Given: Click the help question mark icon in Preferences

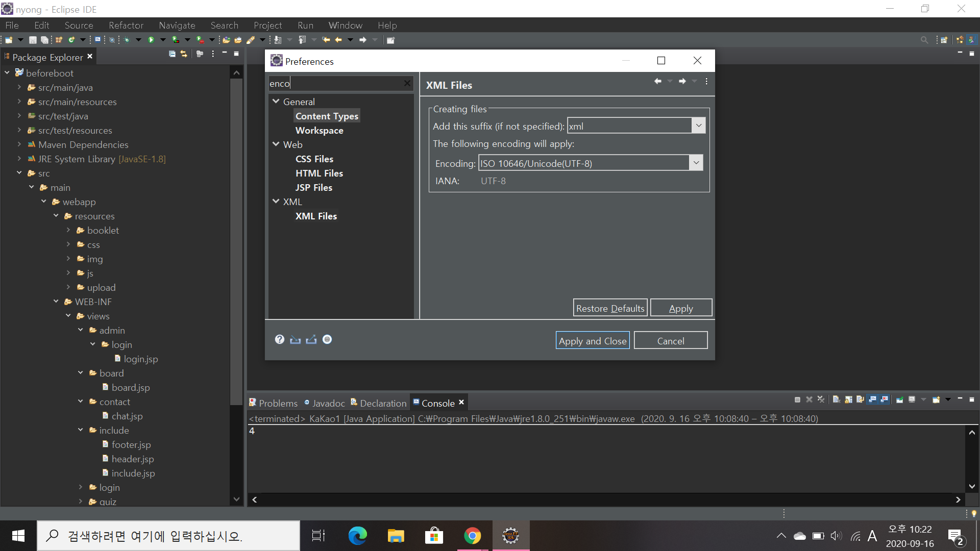Looking at the screenshot, I should (279, 340).
